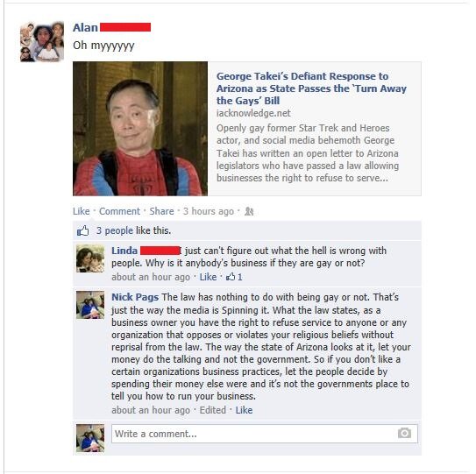This screenshot has height=474, width=476.
Task: Click the friends audience icon beside timestamp
Action: pyautogui.click(x=249, y=211)
